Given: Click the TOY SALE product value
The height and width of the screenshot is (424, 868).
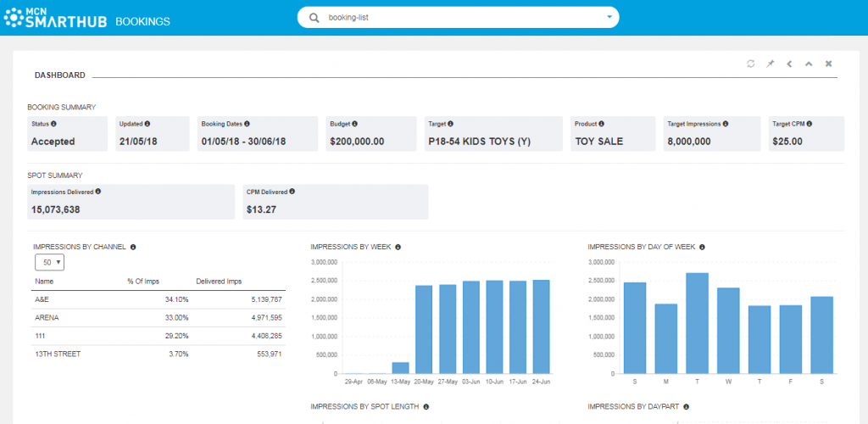Looking at the screenshot, I should click(x=599, y=141).
